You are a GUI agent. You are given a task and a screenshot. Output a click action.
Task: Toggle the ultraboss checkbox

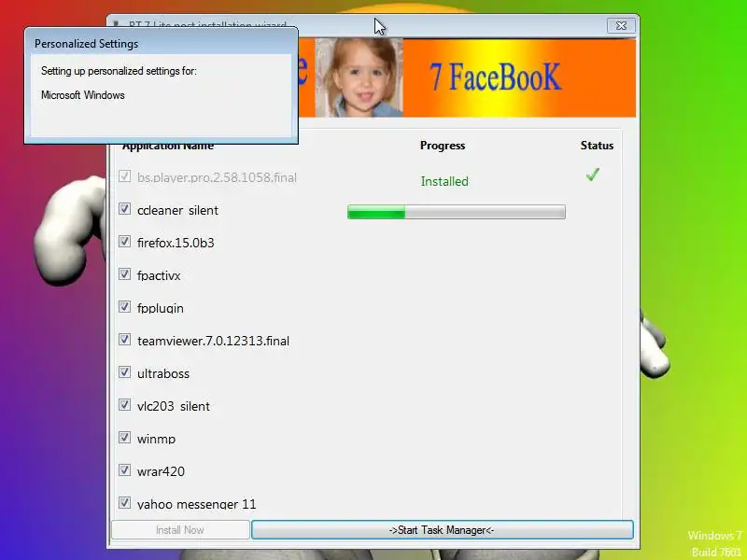point(125,371)
